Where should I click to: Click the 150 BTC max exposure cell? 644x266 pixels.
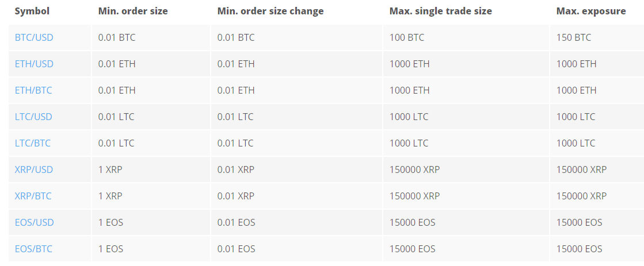574,37
